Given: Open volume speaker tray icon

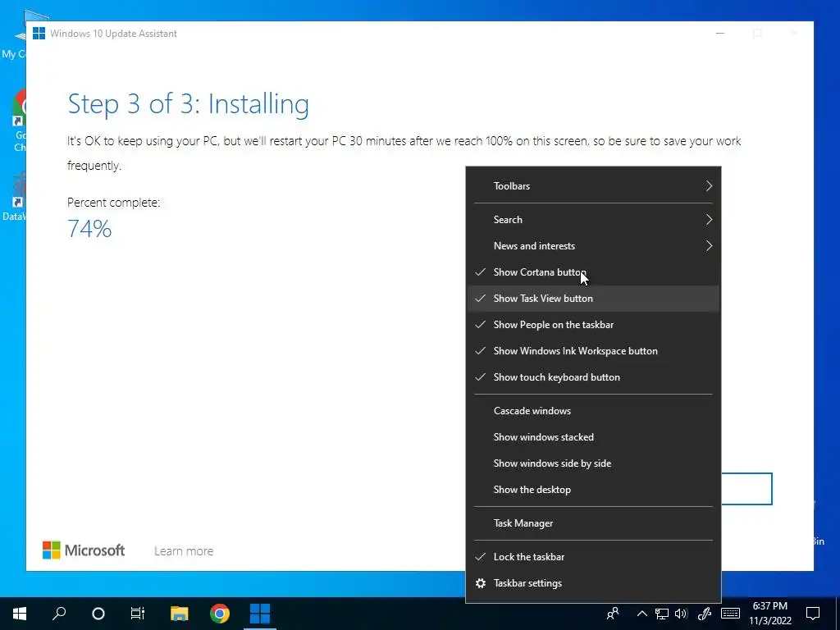Looking at the screenshot, I should coord(681,614).
